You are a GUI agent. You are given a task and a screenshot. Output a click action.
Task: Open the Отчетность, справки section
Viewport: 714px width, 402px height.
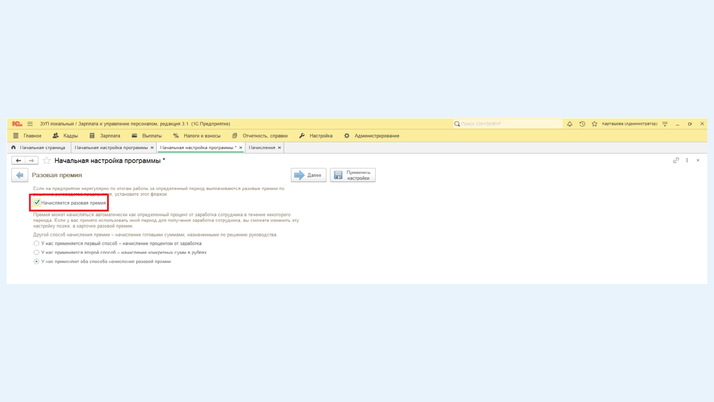(260, 136)
